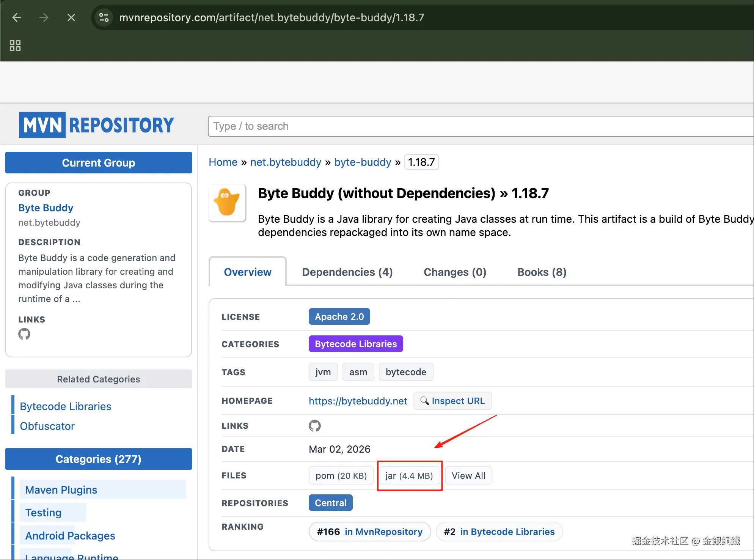The image size is (754, 560).
Task: Select the Books (8) tab
Action: tap(542, 272)
